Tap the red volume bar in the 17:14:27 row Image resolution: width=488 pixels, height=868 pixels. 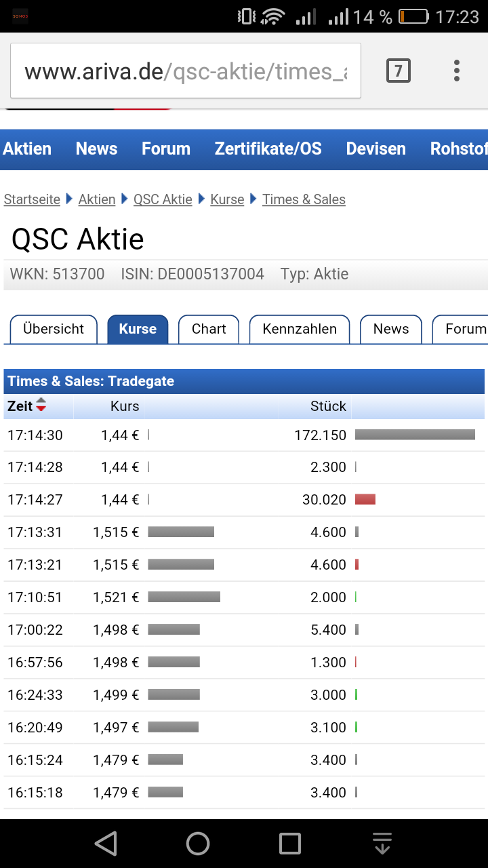click(x=365, y=499)
